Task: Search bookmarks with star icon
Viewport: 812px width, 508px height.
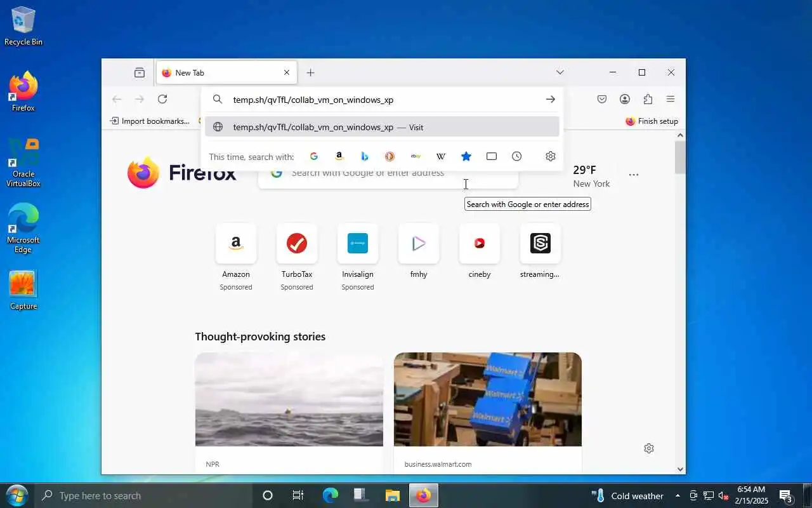Action: tap(466, 156)
